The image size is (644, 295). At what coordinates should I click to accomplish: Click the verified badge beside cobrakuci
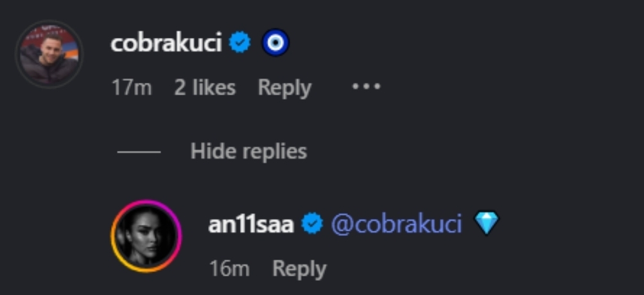click(239, 44)
